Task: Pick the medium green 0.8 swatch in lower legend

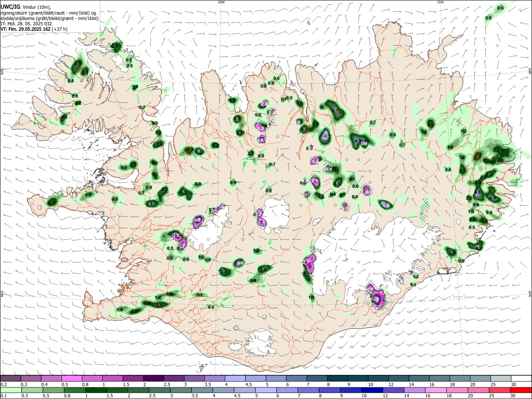Action: click(x=74, y=390)
